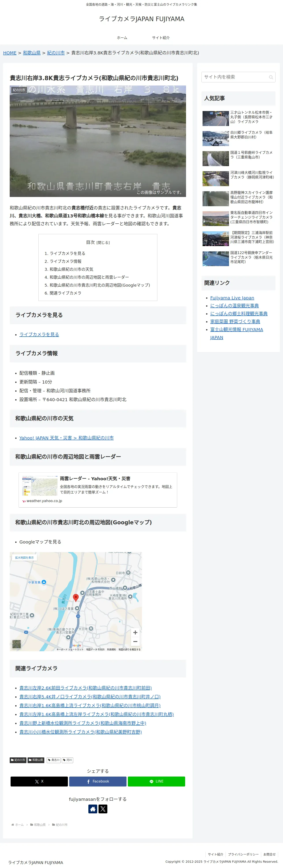Open 貴志川右岸1.6K高島橋上流ライブカメラ link
This screenshot has height=868, width=283.
click(90, 705)
